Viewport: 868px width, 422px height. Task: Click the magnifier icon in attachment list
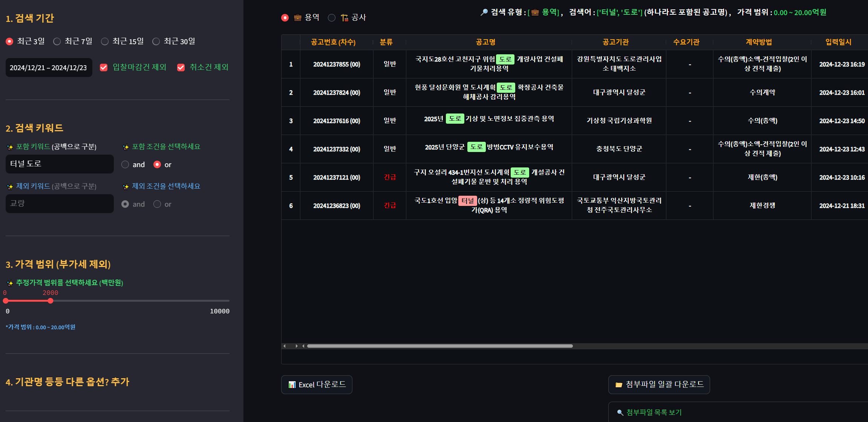(x=620, y=413)
